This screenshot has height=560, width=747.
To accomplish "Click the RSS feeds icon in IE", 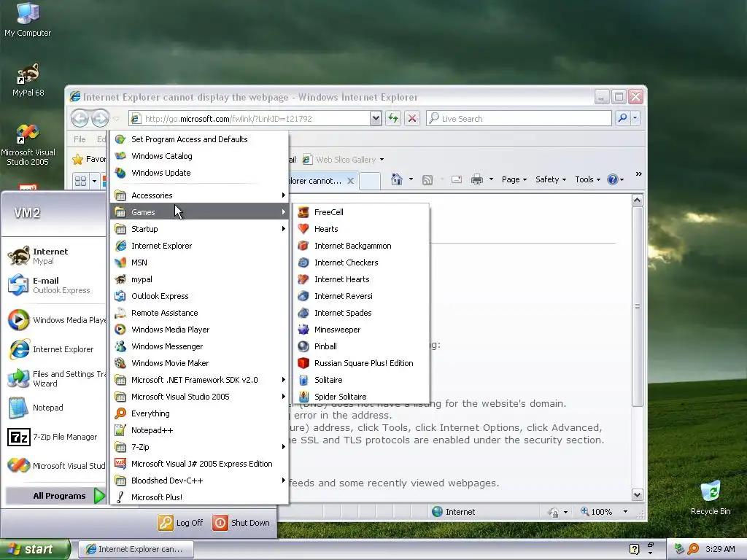I will point(427,179).
